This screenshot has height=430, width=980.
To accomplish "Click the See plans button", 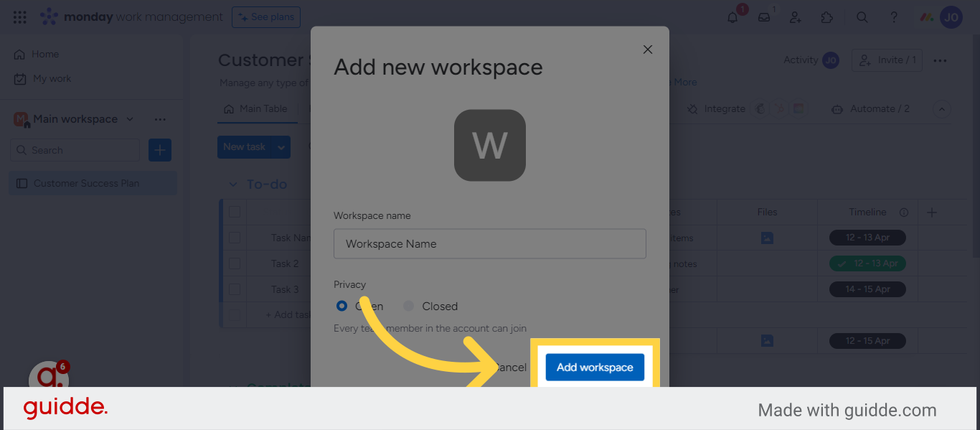I will 266,17.
